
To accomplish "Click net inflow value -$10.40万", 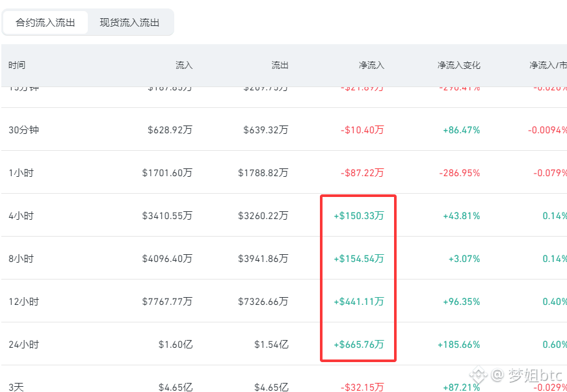I will [362, 130].
